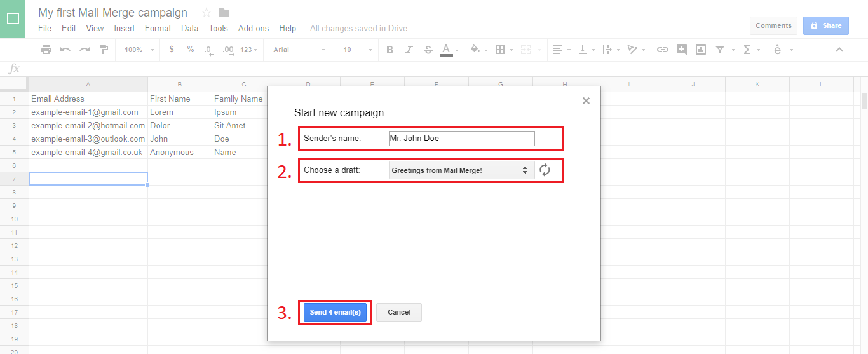
Task: Open the zoom 100% dropdown
Action: click(x=139, y=50)
